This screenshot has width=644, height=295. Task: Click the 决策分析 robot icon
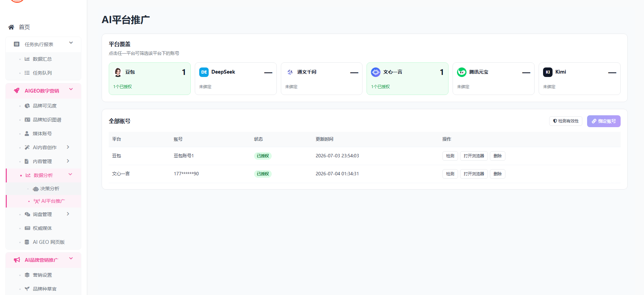coord(36,189)
